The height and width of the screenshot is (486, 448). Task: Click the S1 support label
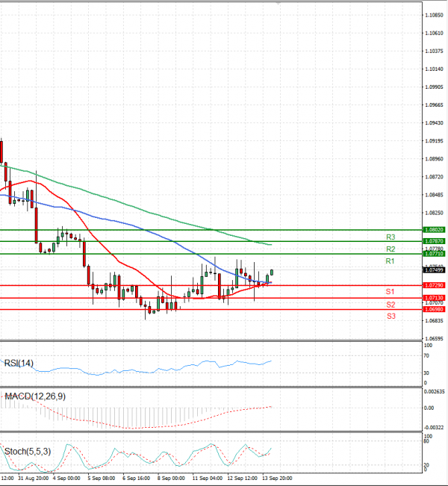click(390, 291)
